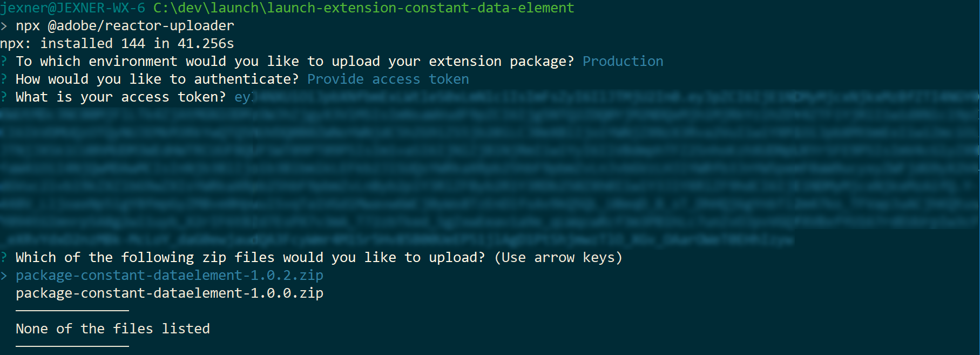The width and height of the screenshot is (980, 355).
Task: Click the @adobe/reactor-uploader package name
Action: click(x=141, y=26)
